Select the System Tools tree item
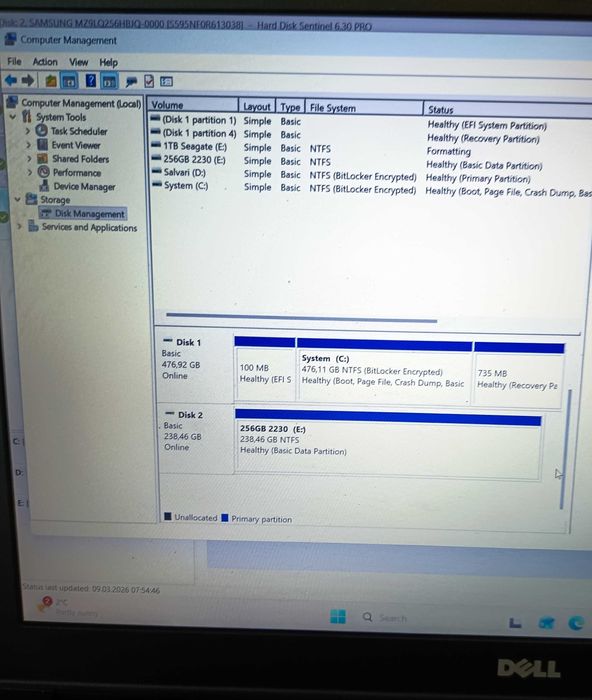 pos(61,117)
